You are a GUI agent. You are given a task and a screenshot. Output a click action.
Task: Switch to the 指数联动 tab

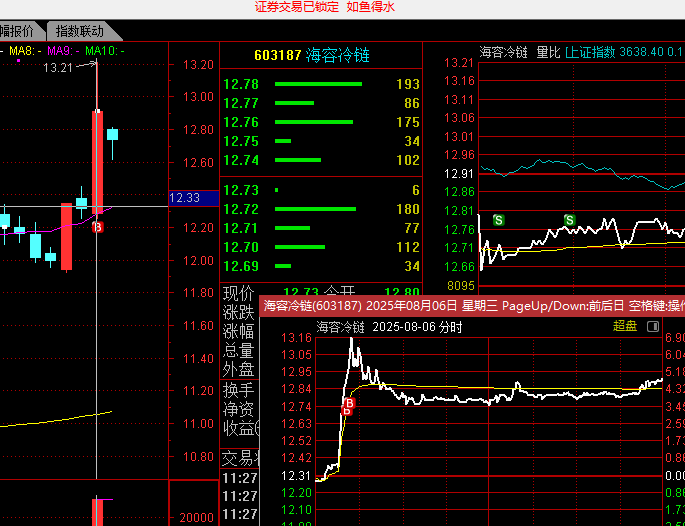pos(80,31)
